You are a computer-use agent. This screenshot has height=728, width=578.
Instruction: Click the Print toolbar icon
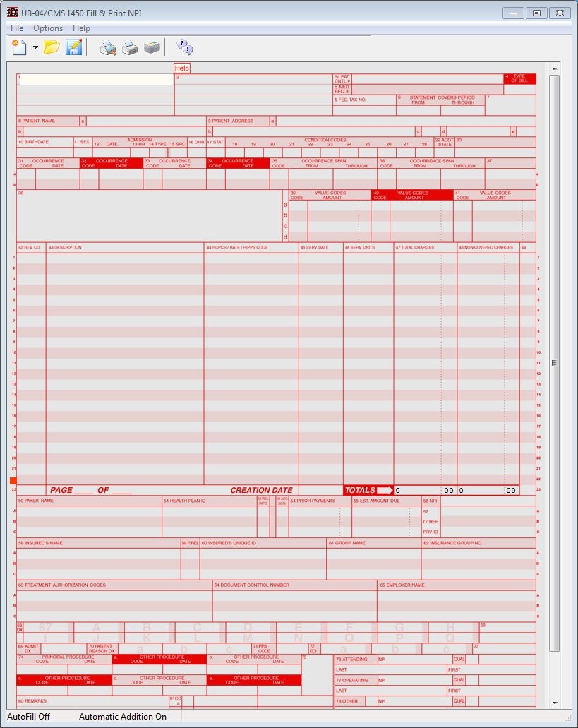coord(129,47)
